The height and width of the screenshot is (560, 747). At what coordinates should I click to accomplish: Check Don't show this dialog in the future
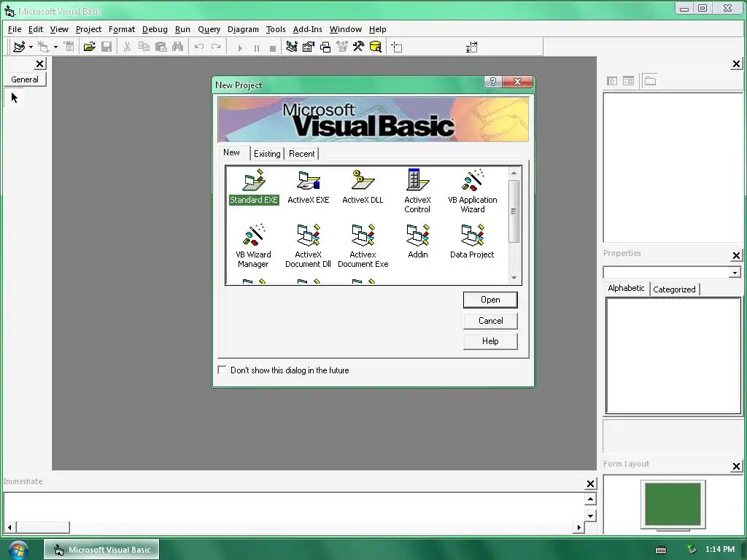pyautogui.click(x=222, y=370)
